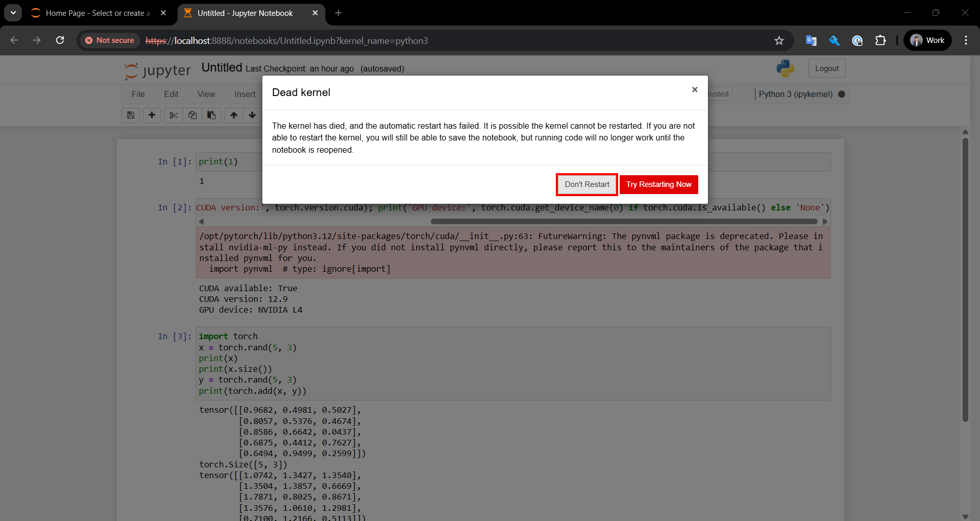This screenshot has width=980, height=521.
Task: Open the browser extensions puzzle icon
Action: coord(880,41)
